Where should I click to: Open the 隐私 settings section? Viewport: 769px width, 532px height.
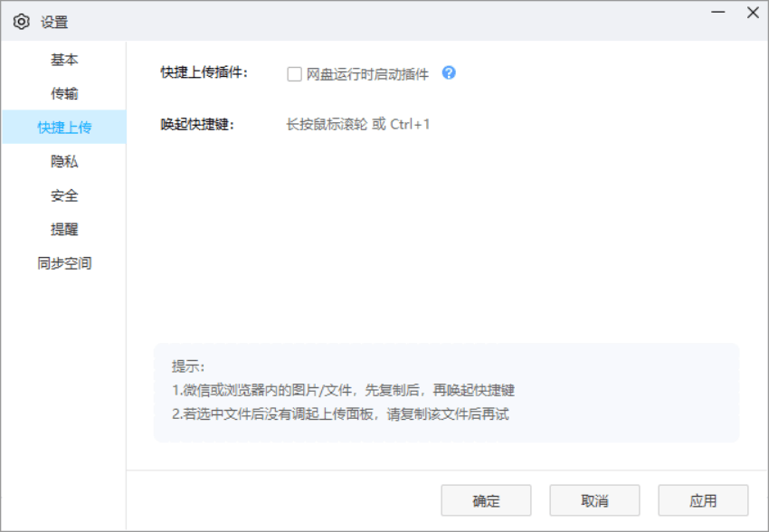63,161
